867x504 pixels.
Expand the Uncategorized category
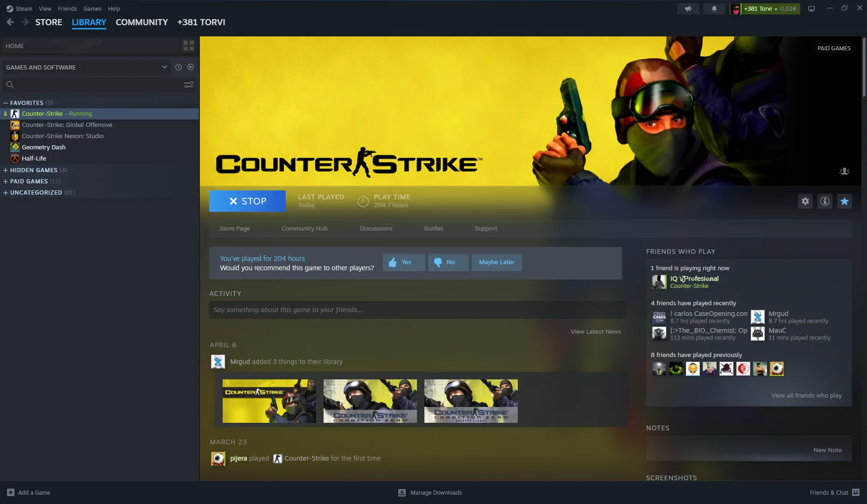pos(6,193)
